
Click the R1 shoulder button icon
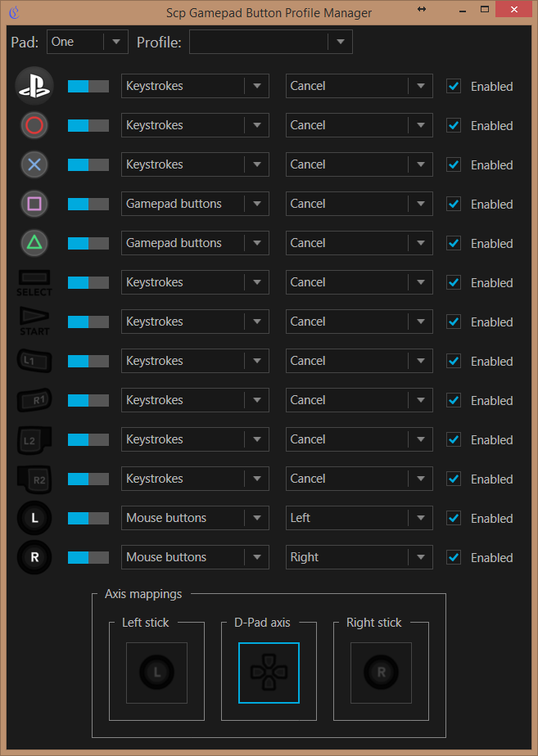[34, 400]
